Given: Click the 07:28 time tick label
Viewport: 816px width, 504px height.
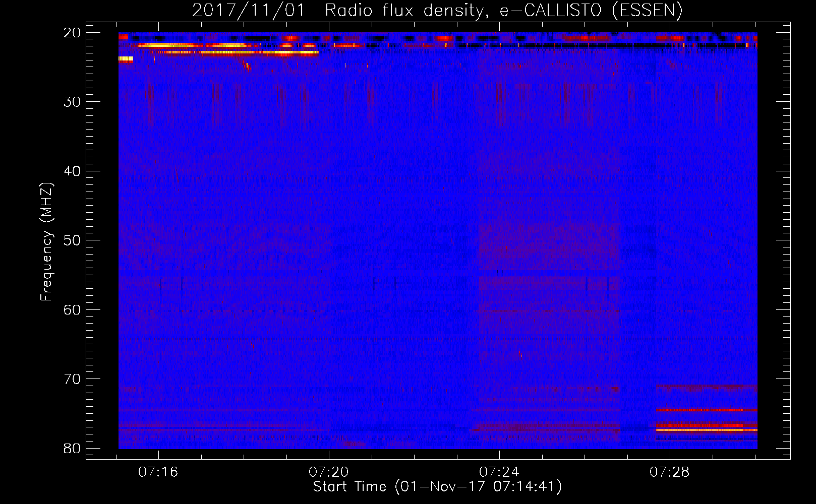Looking at the screenshot, I should (670, 472).
